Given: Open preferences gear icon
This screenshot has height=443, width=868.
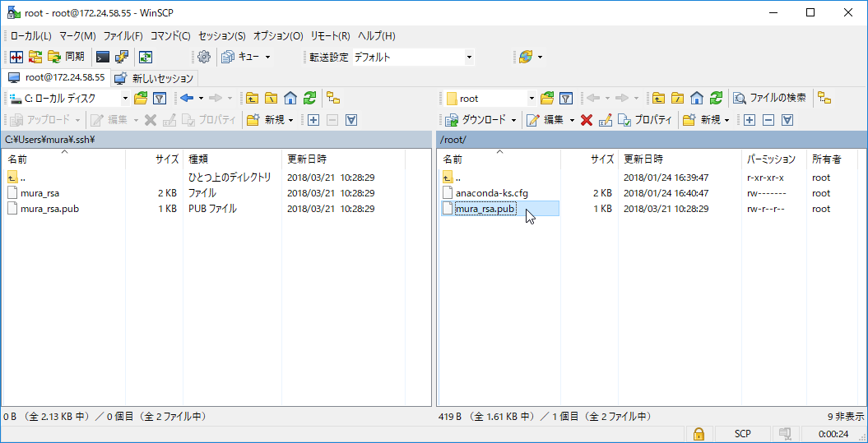Looking at the screenshot, I should click(204, 57).
